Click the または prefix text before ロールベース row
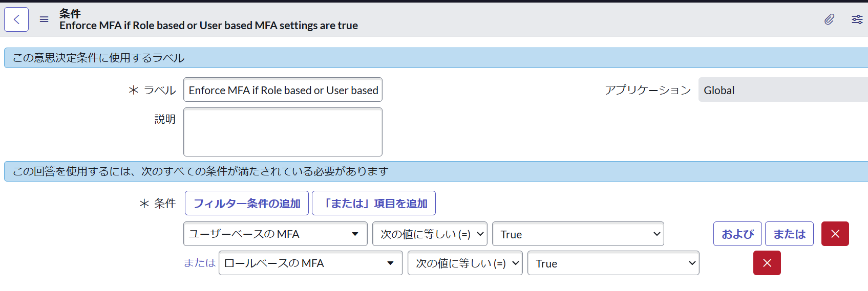868x291 pixels. click(x=200, y=263)
